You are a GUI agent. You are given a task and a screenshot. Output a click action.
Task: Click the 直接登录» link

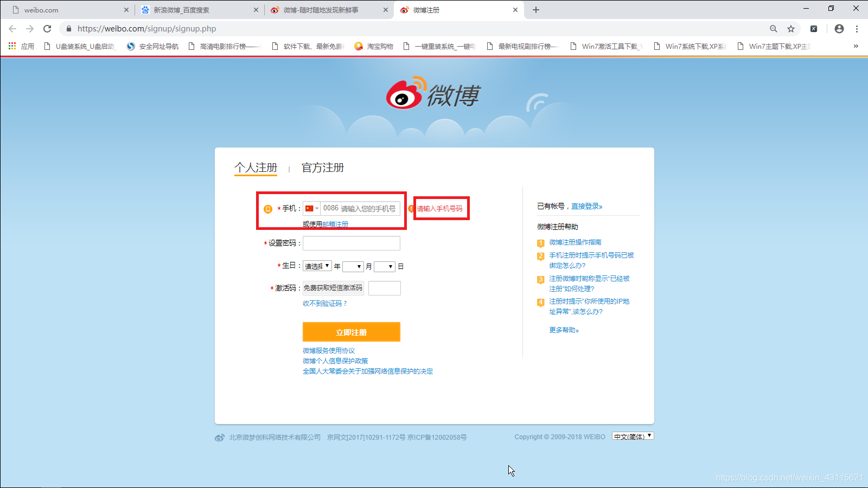[x=586, y=206]
